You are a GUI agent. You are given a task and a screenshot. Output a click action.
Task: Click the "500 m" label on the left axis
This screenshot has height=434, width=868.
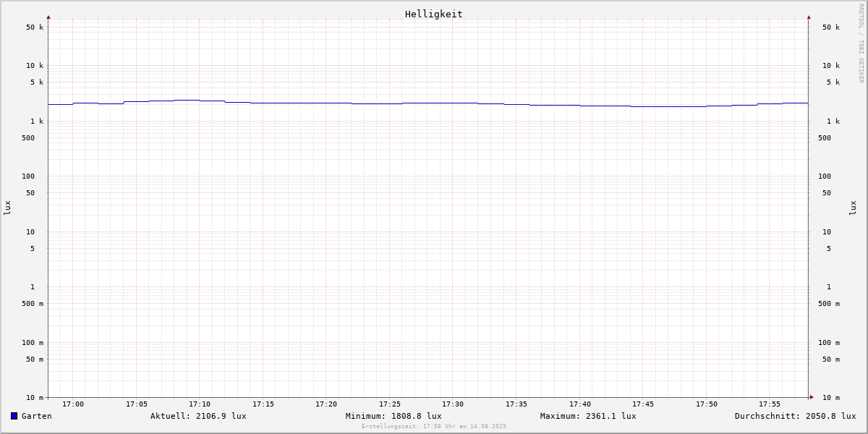33,304
